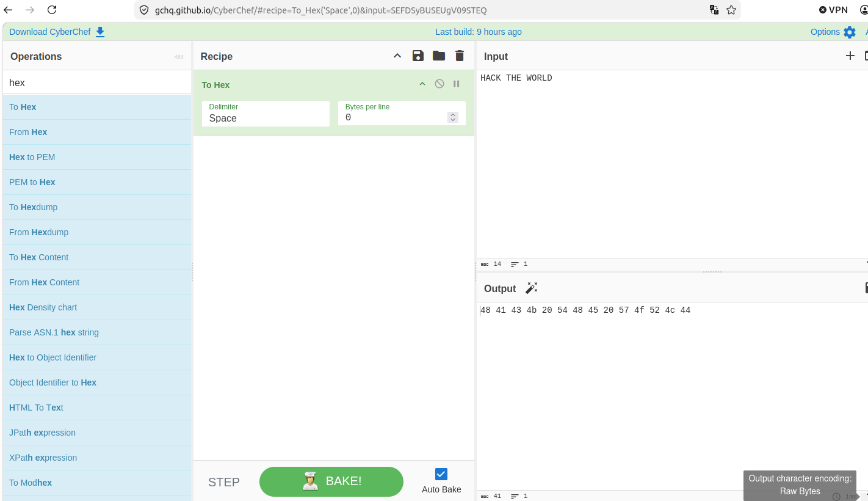Image resolution: width=868 pixels, height=501 pixels.
Task: Clear the recipe with trash icon
Action: [x=460, y=56]
